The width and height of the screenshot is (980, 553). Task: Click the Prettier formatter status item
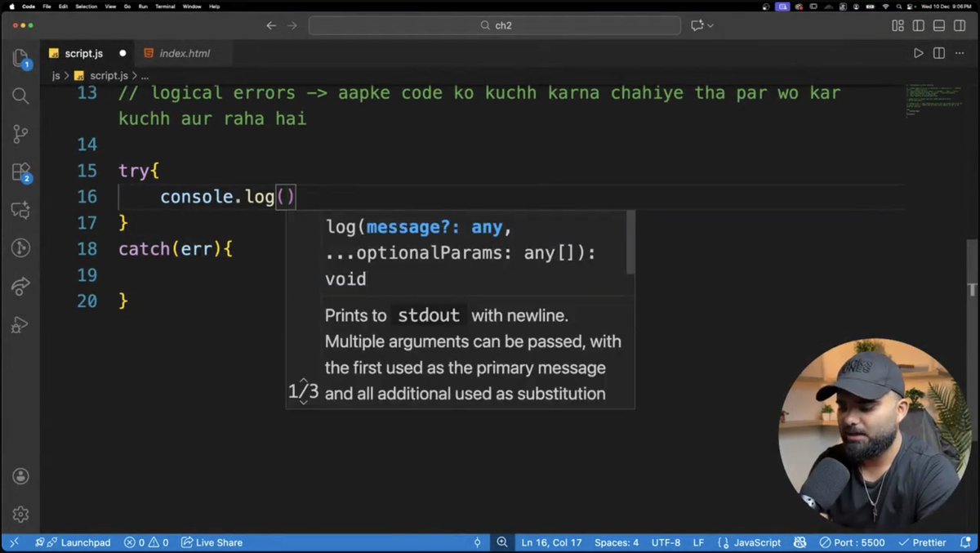924,542
